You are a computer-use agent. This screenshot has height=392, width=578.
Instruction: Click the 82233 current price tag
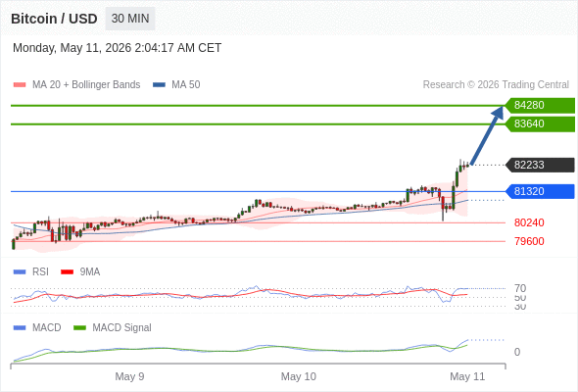[x=540, y=165]
